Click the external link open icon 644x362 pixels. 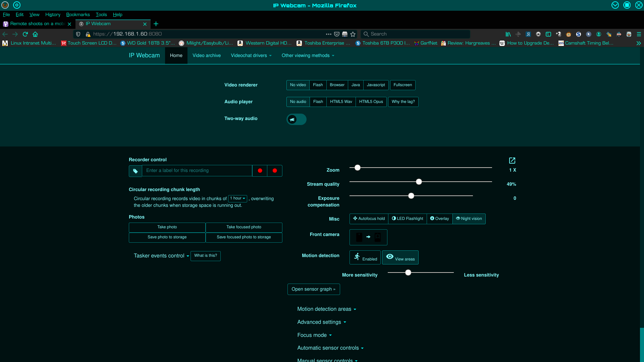click(x=512, y=161)
